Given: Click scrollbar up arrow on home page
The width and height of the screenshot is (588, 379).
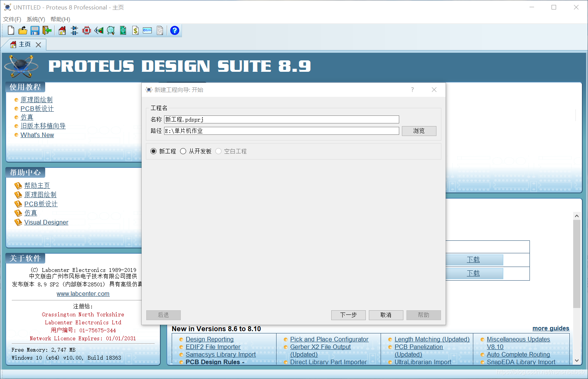Looking at the screenshot, I should pyautogui.click(x=577, y=216).
